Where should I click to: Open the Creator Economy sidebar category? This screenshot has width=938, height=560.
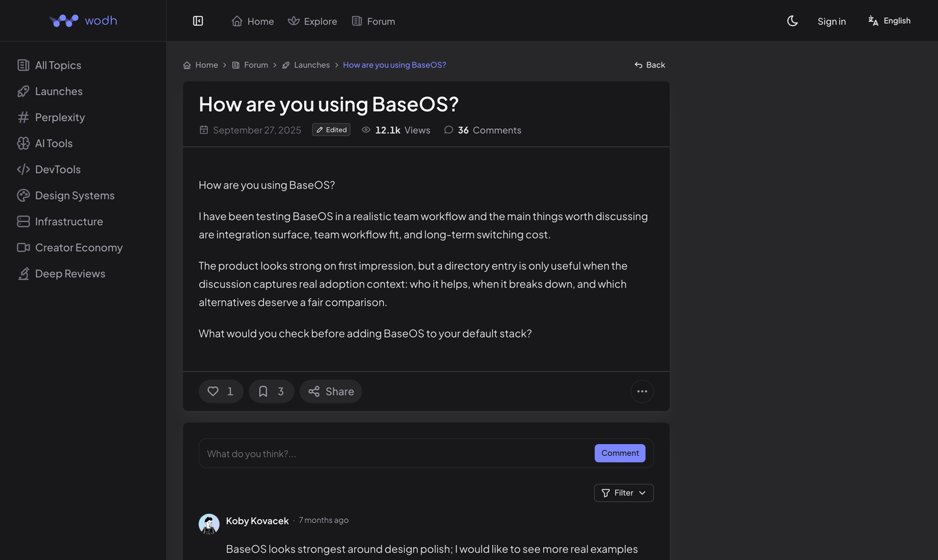coord(70,247)
